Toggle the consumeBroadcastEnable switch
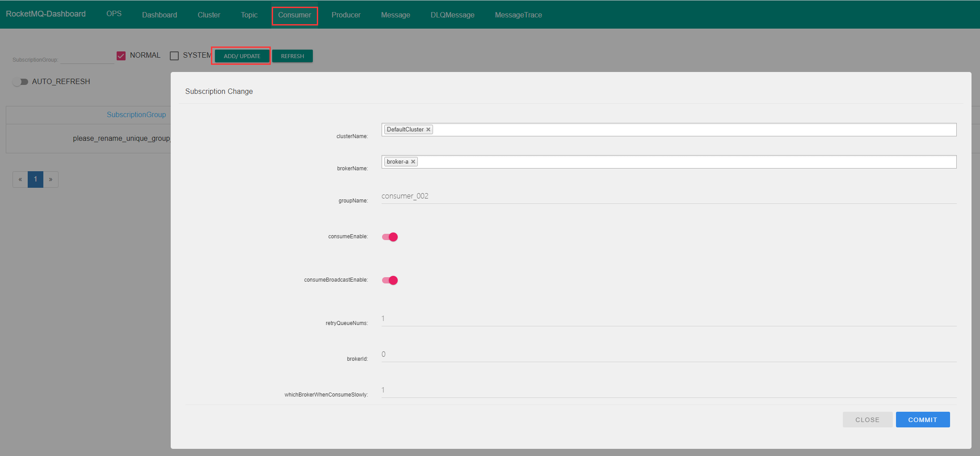This screenshot has width=980, height=456. [390, 280]
